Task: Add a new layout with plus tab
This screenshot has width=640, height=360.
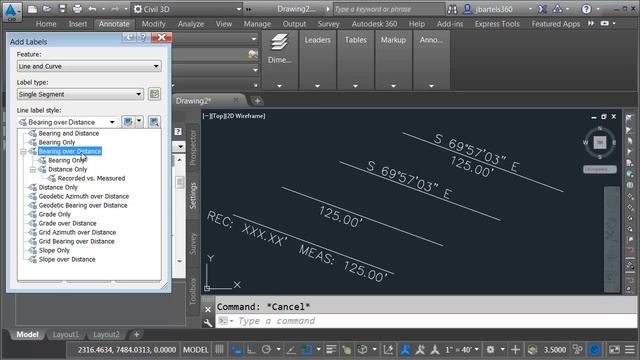Action: (x=136, y=335)
